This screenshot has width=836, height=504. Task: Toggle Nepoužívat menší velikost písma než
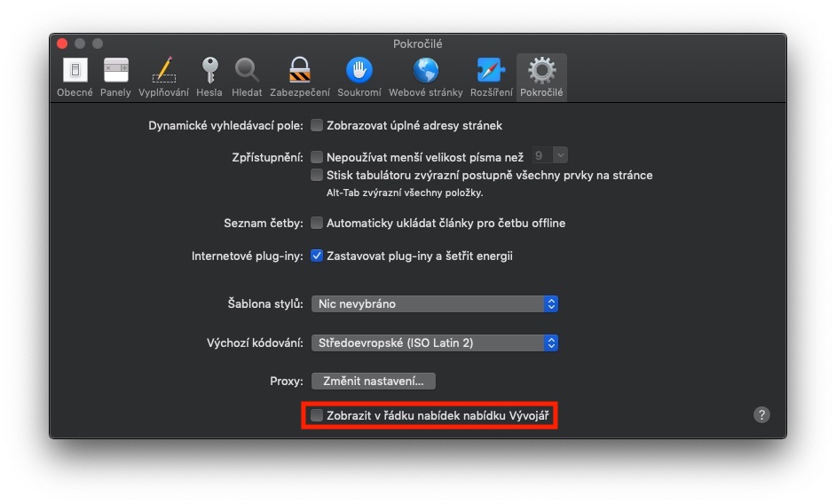pyautogui.click(x=317, y=157)
